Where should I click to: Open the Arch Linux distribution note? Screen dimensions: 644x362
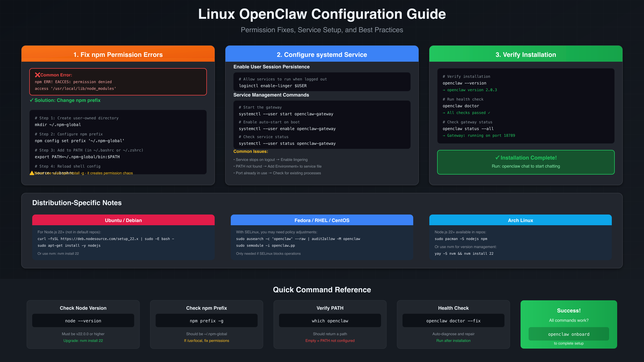pos(521,220)
